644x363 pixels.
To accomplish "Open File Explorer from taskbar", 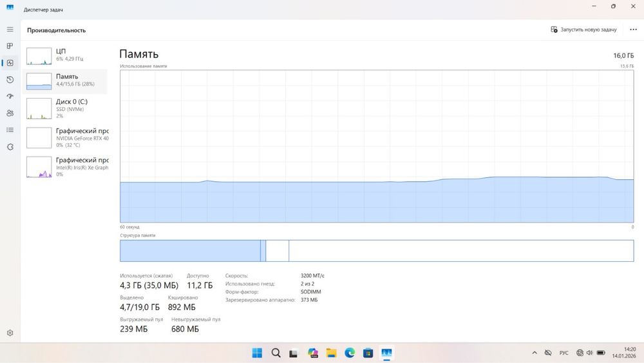I will [x=331, y=353].
